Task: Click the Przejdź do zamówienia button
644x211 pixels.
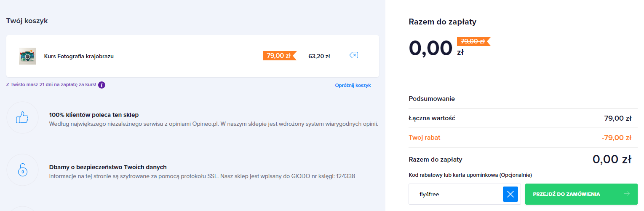Action: [x=581, y=194]
